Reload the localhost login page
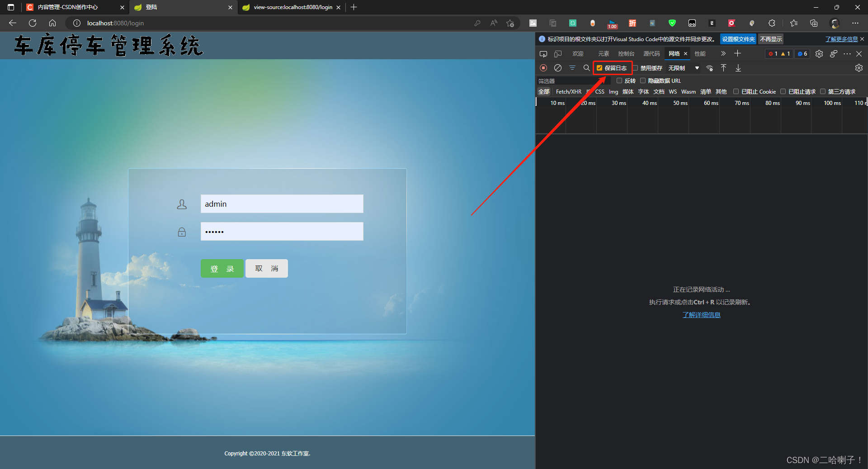The height and width of the screenshot is (469, 868). click(33, 23)
